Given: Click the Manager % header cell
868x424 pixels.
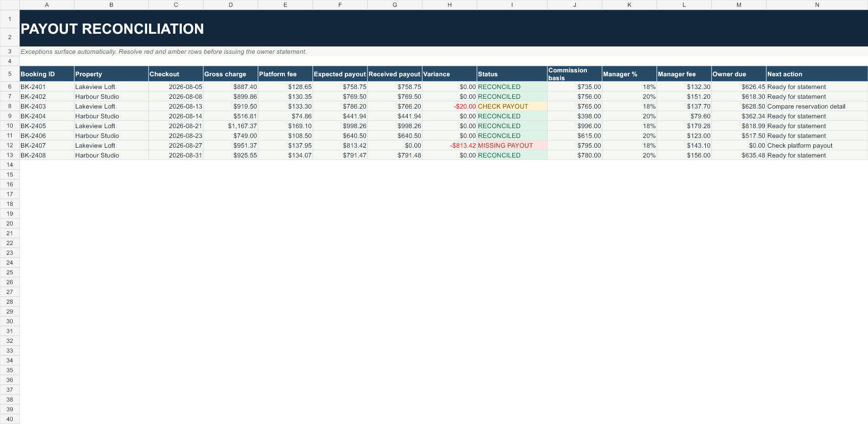Looking at the screenshot, I should [x=629, y=74].
